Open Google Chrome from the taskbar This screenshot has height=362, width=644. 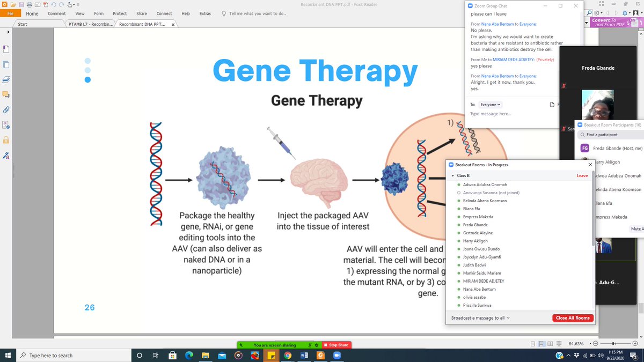(x=288, y=356)
